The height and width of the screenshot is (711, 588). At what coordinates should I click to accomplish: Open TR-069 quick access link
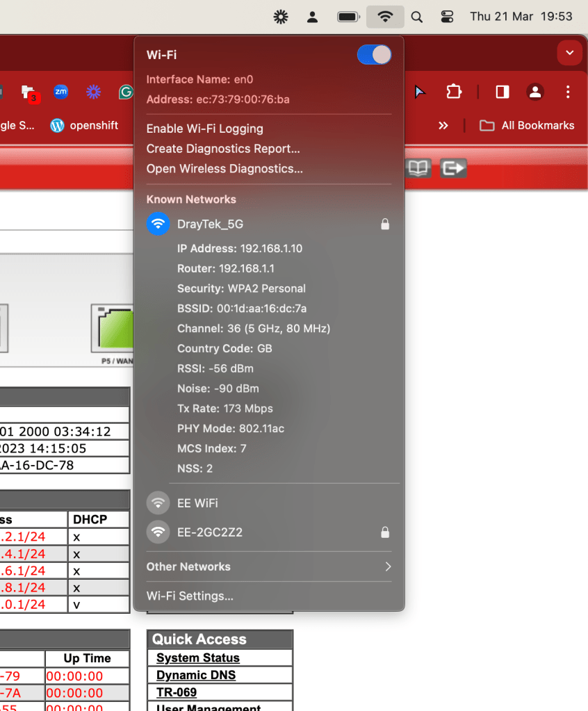coord(177,692)
